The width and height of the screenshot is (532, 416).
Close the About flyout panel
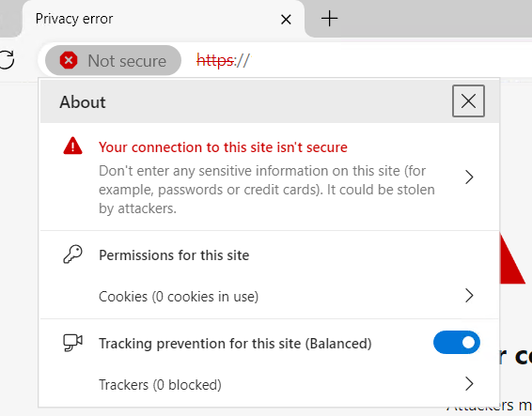pyautogui.click(x=468, y=101)
